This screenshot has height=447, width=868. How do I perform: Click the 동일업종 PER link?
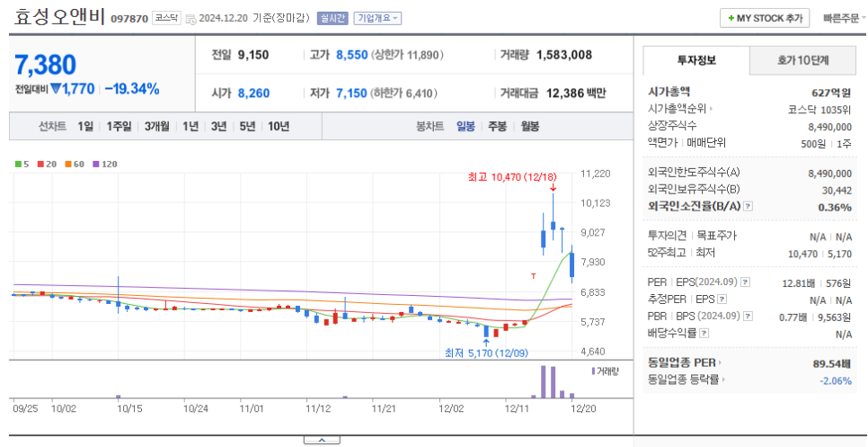(682, 363)
